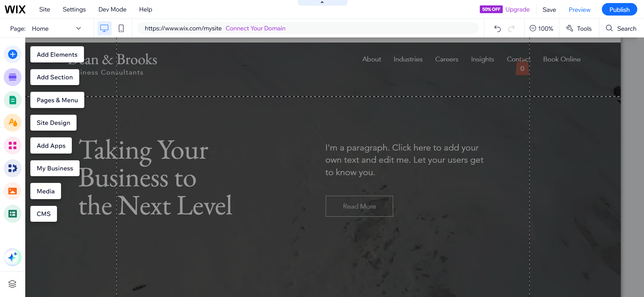Click the site URL text
Viewport: 644px width, 297px height.
[x=183, y=28]
